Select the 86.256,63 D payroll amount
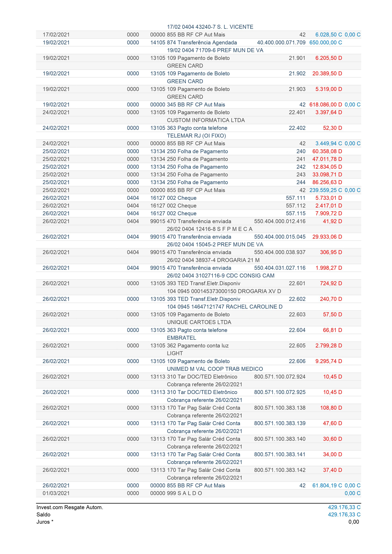Screen dimensions: 392x554 tap(327, 182)
